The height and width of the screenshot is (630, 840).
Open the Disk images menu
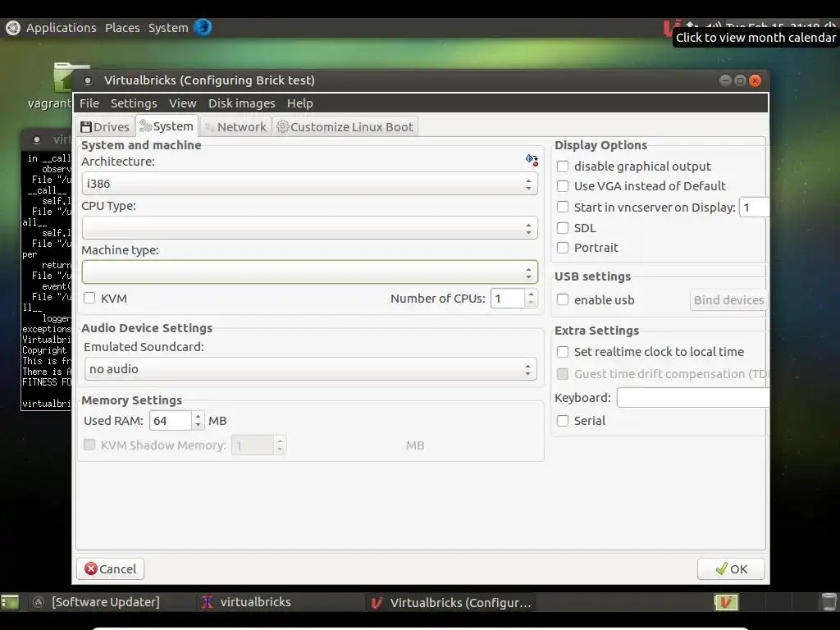pyautogui.click(x=242, y=103)
